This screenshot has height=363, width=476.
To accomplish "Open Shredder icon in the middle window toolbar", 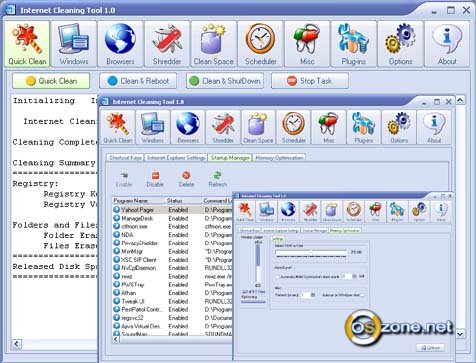I will click(223, 127).
